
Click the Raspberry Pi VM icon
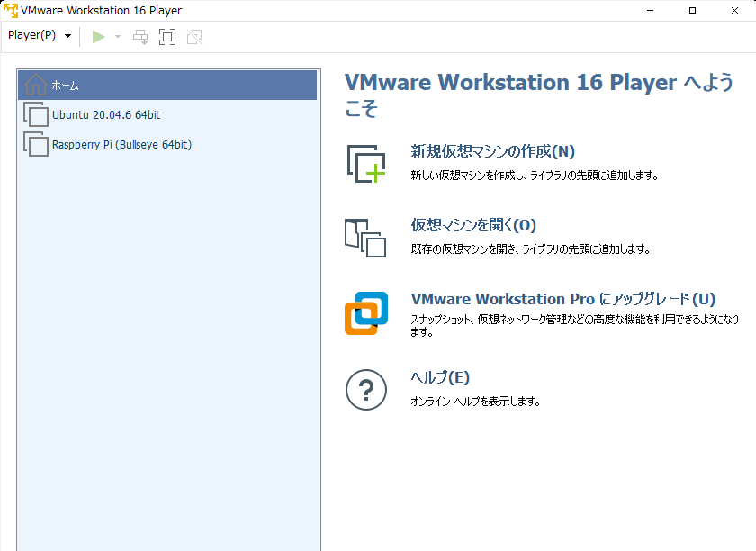click(x=36, y=144)
